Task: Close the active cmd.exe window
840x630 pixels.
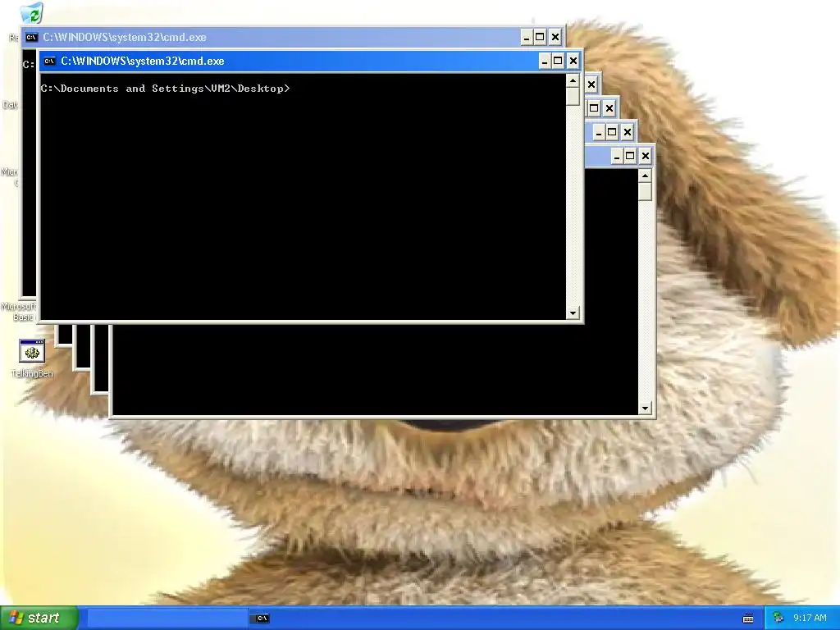Action: coord(573,61)
